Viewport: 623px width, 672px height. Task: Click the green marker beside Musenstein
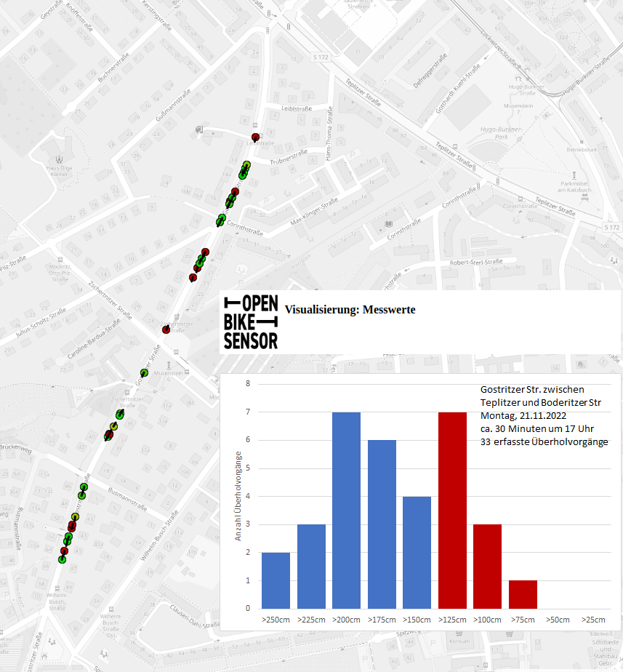point(144,373)
